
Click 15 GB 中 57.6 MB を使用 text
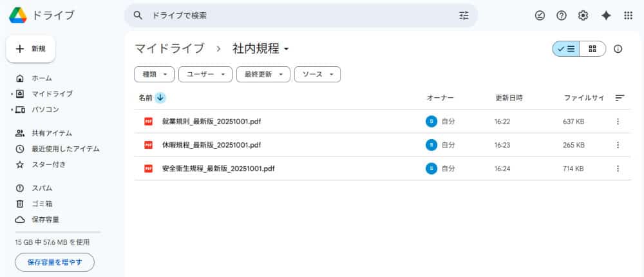point(53,242)
